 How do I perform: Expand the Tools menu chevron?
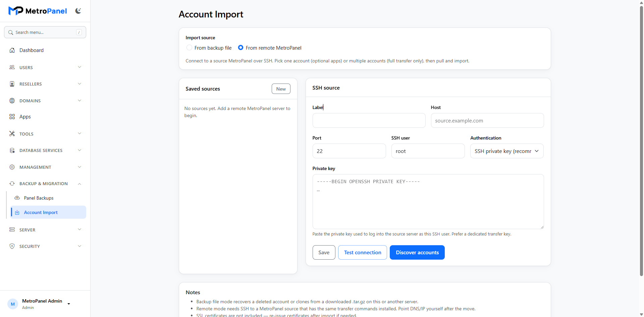pyautogui.click(x=79, y=134)
